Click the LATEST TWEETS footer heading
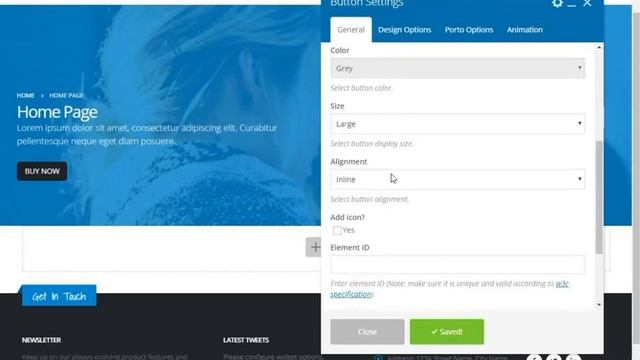Image resolution: width=640 pixels, height=360 pixels. click(x=246, y=340)
